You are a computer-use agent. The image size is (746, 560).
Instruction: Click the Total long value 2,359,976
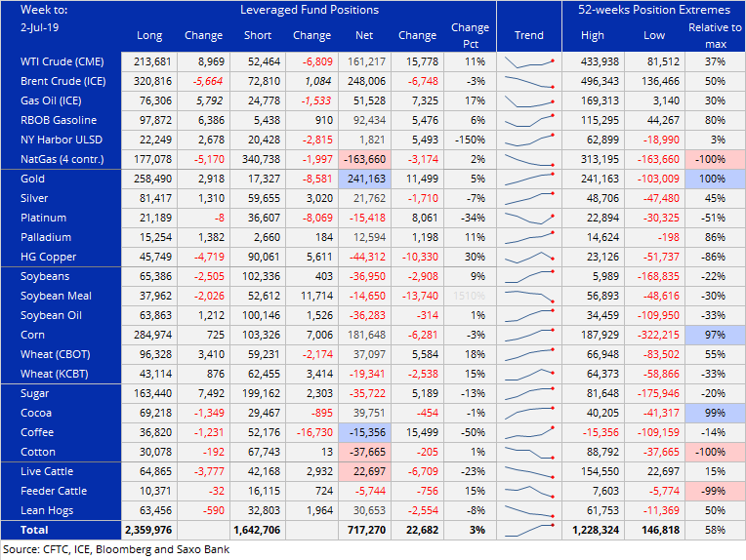156,531
